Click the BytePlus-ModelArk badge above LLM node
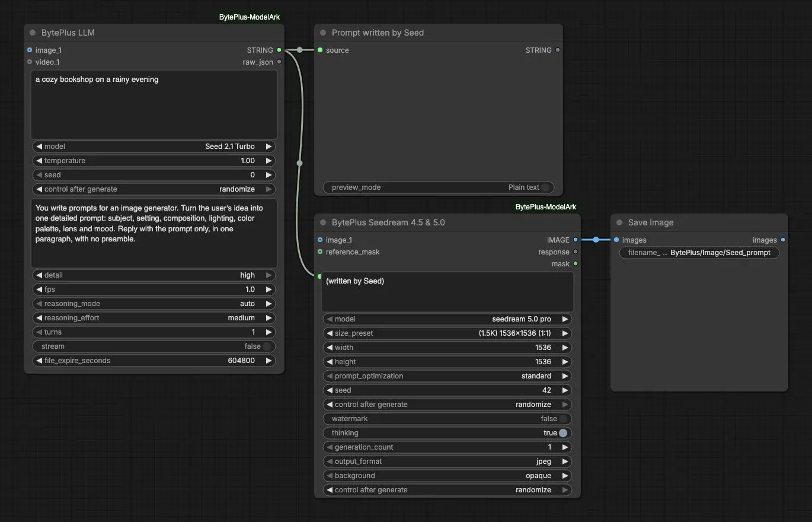This screenshot has height=522, width=812. pyautogui.click(x=250, y=17)
